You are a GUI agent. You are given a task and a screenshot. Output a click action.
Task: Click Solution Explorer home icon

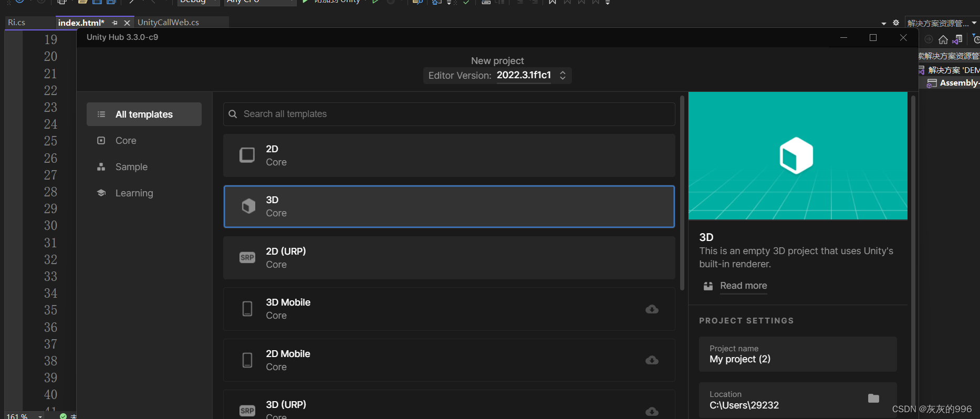pos(943,39)
